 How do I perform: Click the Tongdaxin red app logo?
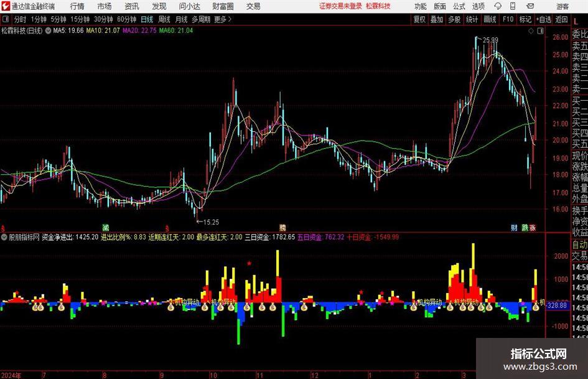coord(6,6)
